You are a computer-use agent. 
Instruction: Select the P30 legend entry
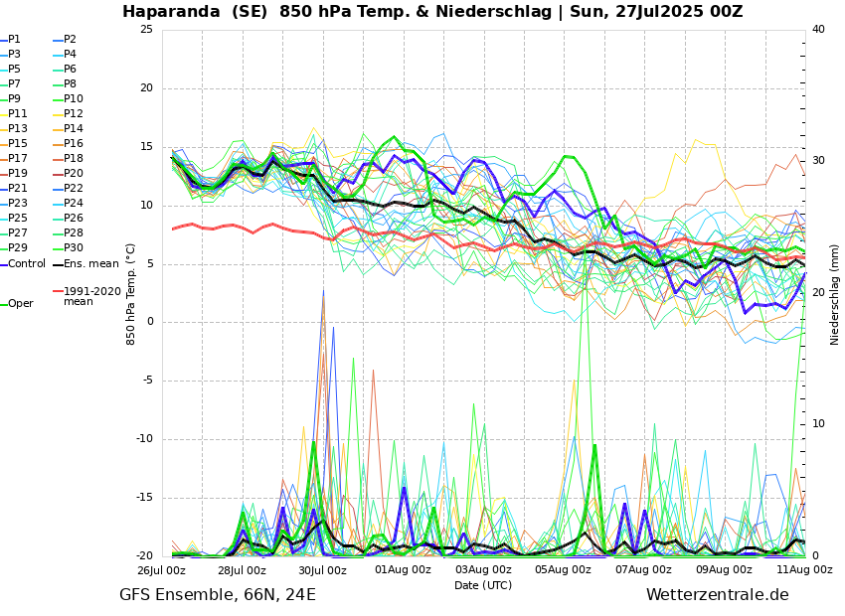click(73, 248)
